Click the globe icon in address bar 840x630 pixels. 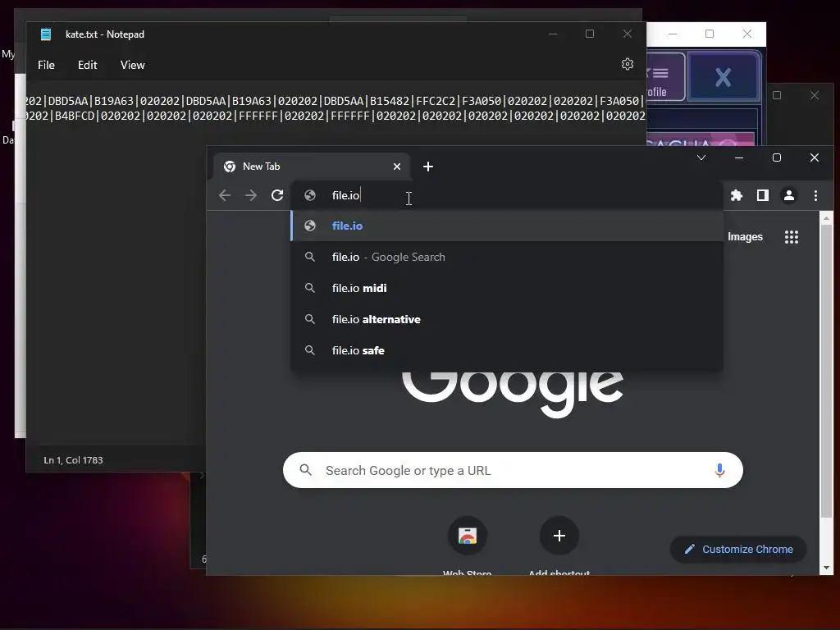point(309,195)
